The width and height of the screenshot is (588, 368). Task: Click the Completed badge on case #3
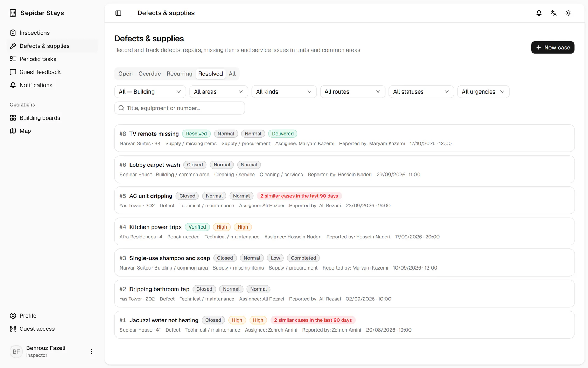pos(303,258)
